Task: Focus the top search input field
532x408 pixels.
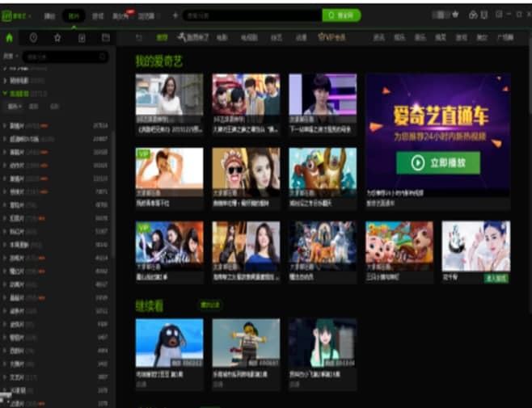Action: tap(253, 15)
